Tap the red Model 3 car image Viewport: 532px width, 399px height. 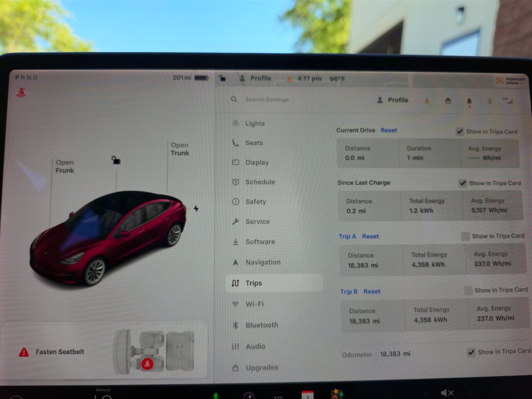[x=108, y=238]
